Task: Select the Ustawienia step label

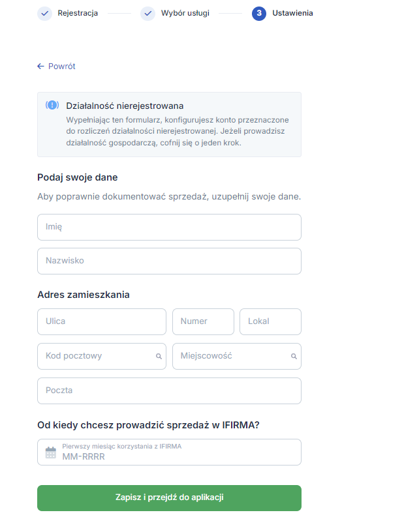Action: coord(293,13)
